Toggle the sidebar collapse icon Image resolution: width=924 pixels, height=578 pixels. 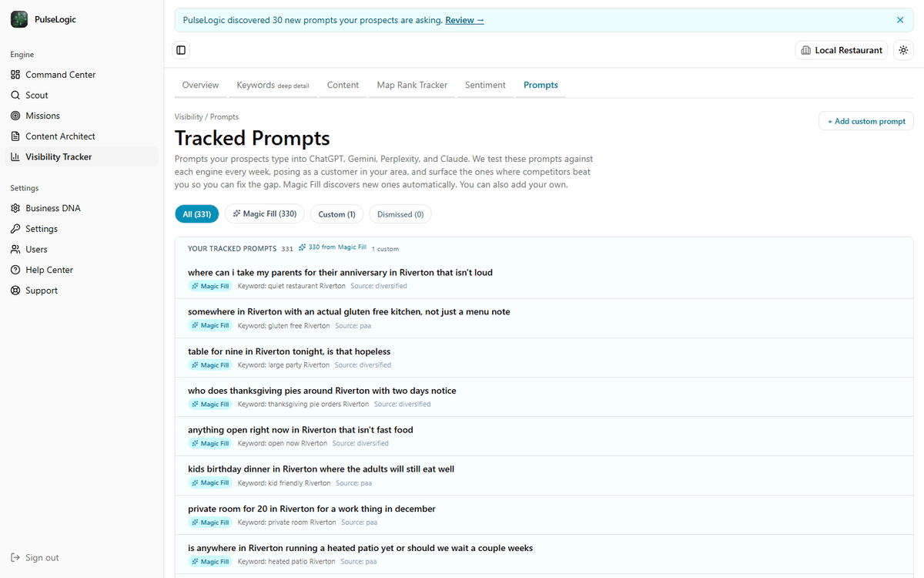point(181,50)
